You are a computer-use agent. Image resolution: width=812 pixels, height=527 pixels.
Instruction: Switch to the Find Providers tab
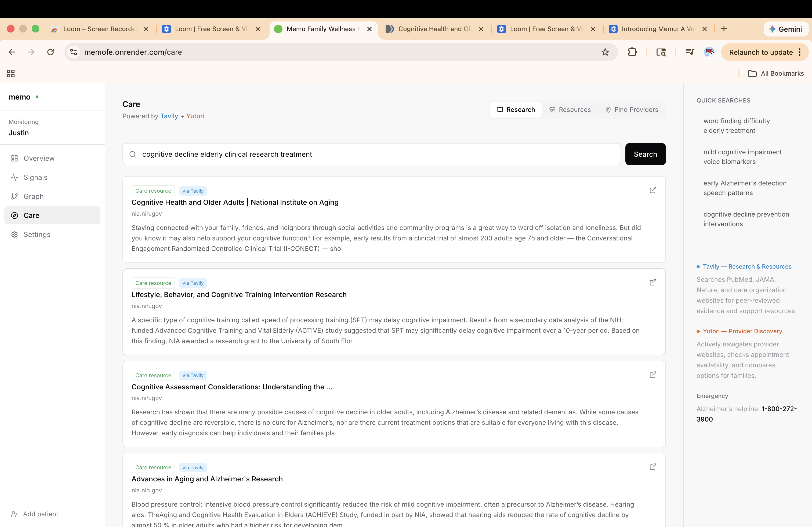point(632,110)
